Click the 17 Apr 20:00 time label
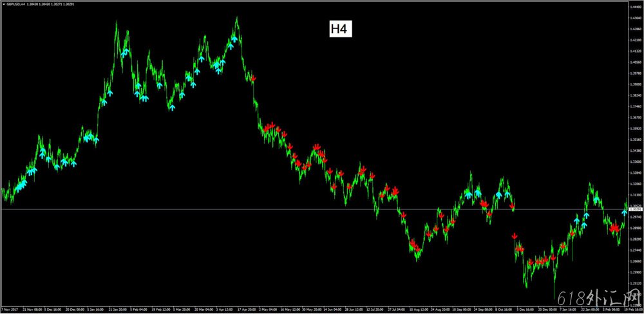644x314 pixels. (x=247, y=309)
